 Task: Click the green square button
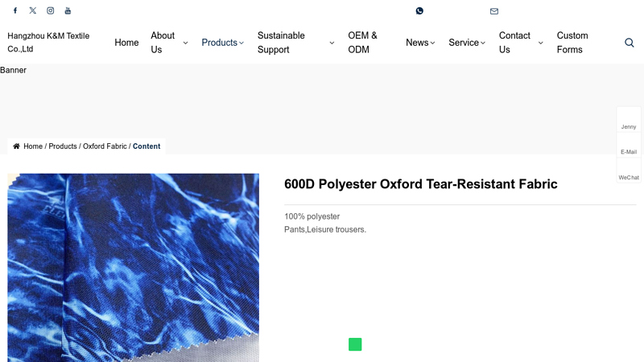point(355,344)
